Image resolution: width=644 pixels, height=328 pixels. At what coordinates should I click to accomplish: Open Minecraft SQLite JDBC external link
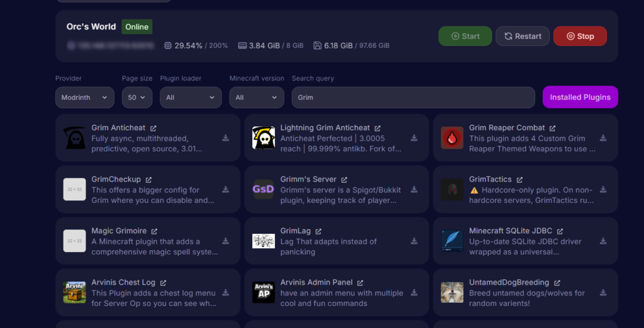pos(560,231)
